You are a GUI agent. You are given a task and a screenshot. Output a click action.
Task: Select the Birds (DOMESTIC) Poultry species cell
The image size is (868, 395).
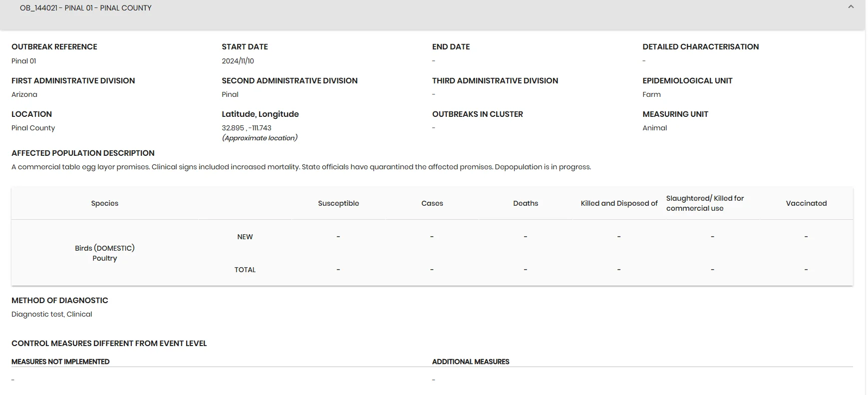click(105, 253)
